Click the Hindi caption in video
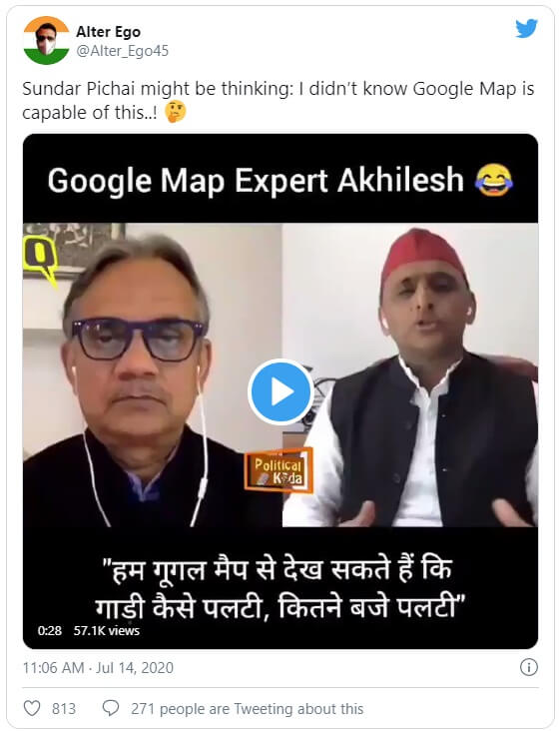 pos(280,588)
